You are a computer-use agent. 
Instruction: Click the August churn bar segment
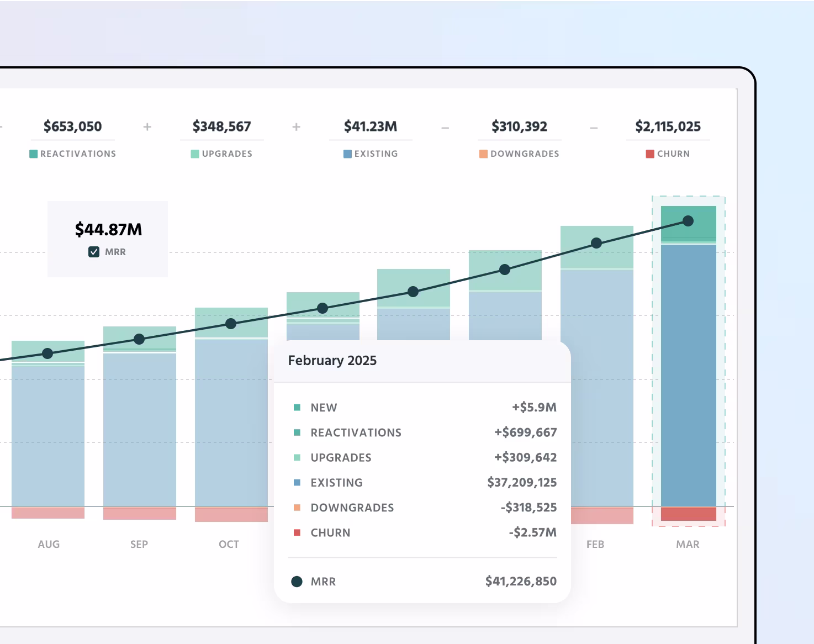[x=48, y=513]
